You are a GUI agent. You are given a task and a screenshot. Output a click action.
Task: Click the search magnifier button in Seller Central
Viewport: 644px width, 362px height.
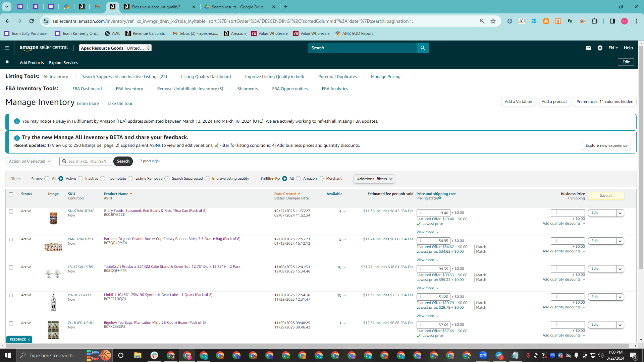423,48
